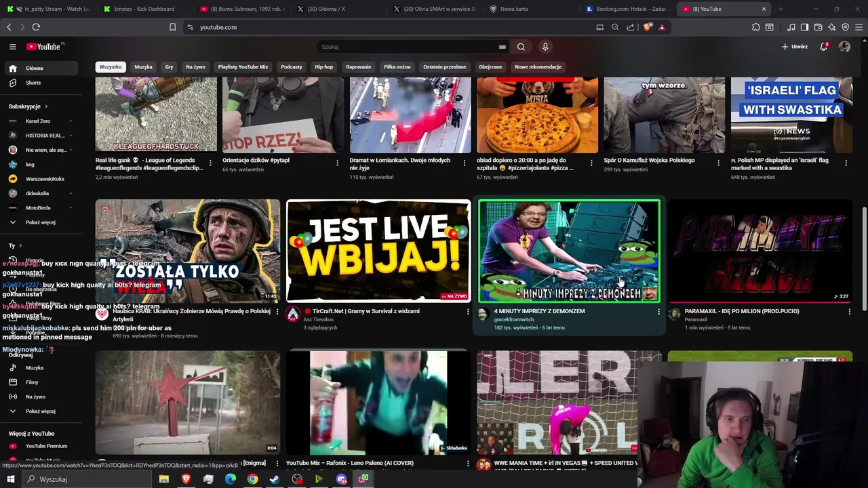The width and height of the screenshot is (868, 488).
Task: Open options menu for Dramat w Łomiankach video
Action: [464, 163]
